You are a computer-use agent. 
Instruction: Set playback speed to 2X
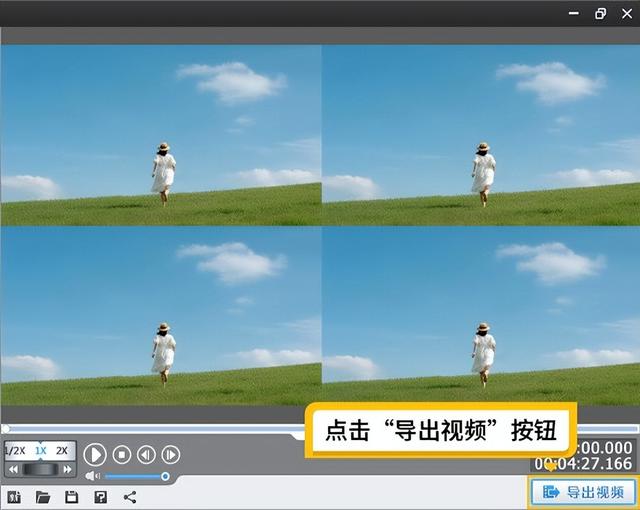[62, 451]
